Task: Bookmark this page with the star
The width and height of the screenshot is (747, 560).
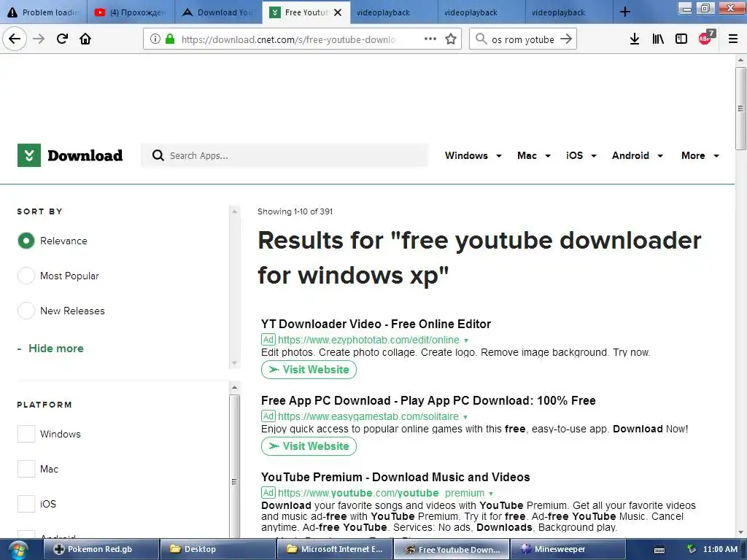Action: (451, 39)
